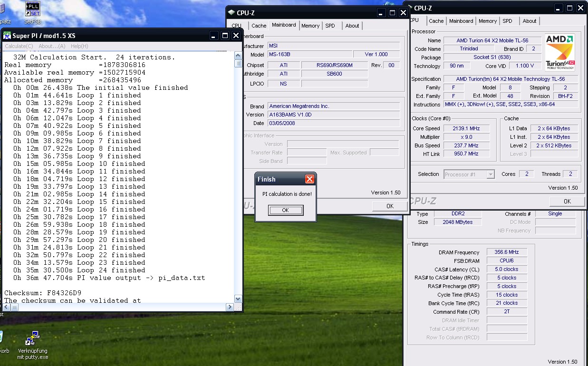Screen dimensions: 588x366
Task: Click the Name field AMD Turion 64 X2 Mobile TL-56
Action: pos(492,40)
